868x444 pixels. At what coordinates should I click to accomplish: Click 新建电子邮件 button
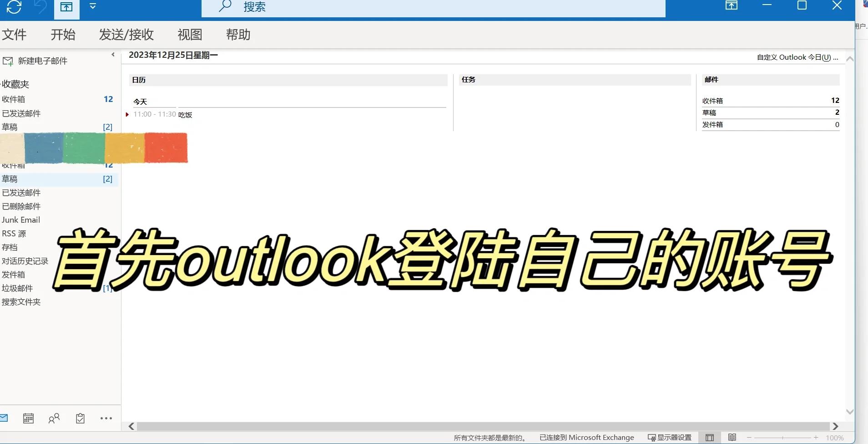coord(35,61)
